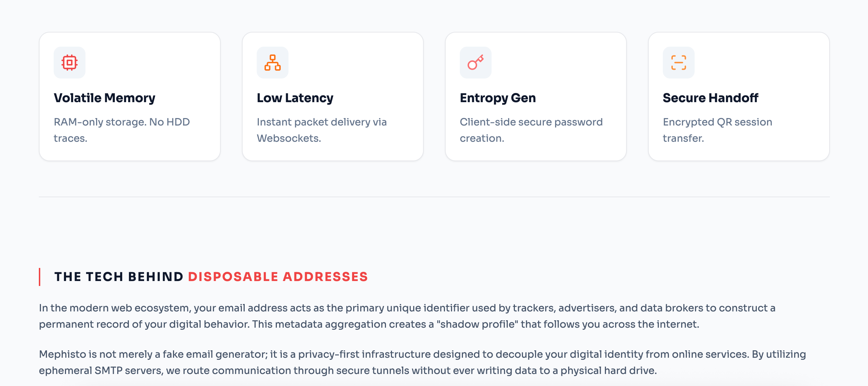Click the horizontal divider line below cards
The width and height of the screenshot is (868, 386).
tap(434, 197)
